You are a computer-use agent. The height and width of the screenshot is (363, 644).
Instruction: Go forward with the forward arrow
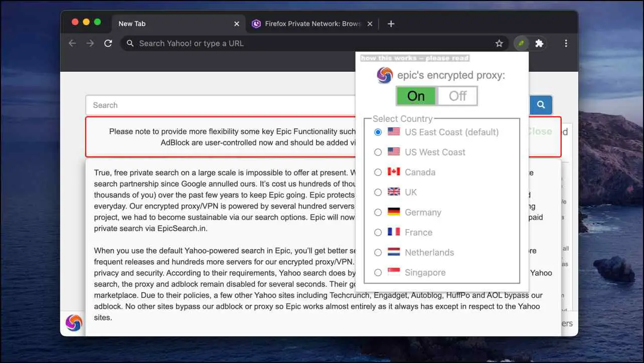pyautogui.click(x=90, y=44)
